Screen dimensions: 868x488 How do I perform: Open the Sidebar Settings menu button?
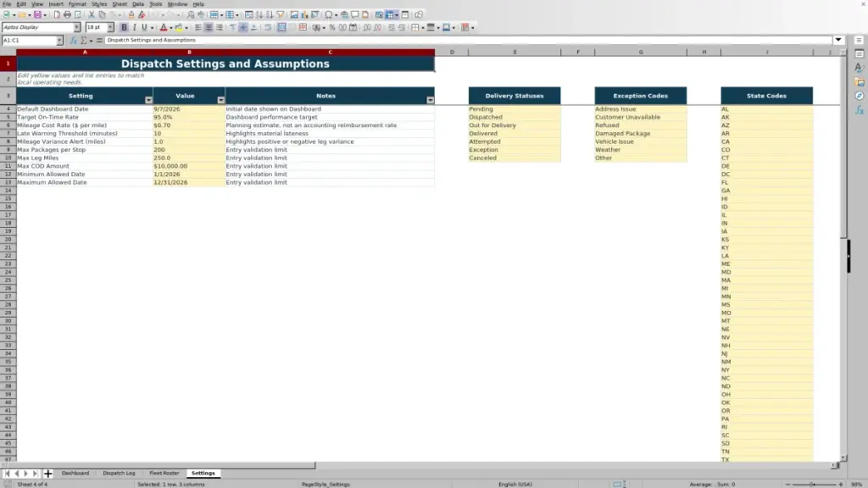pos(860,41)
